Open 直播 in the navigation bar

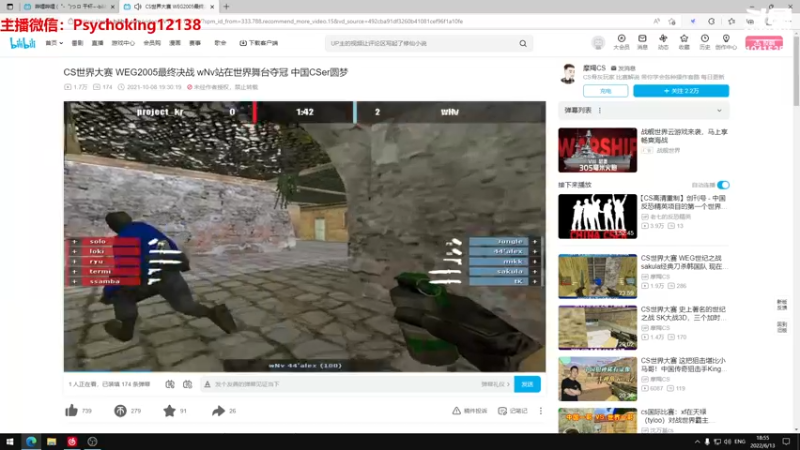[97, 43]
